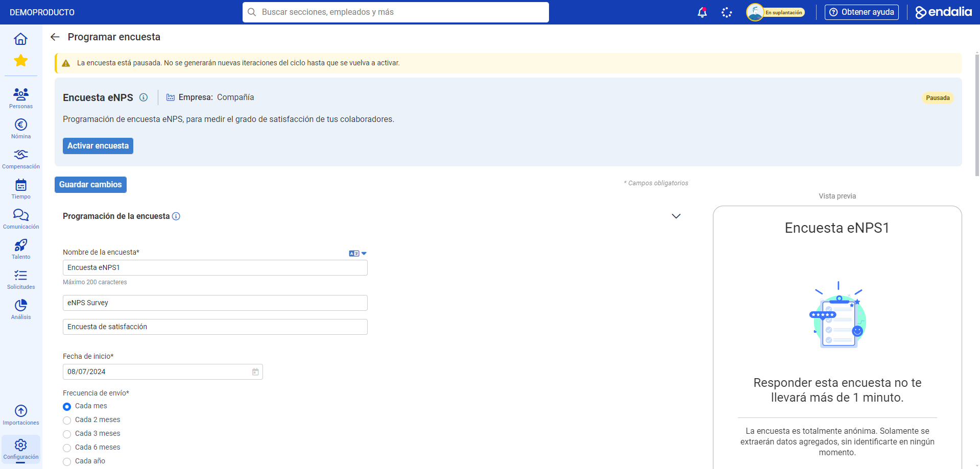Click the Encuesta eNPS1 preview title
The image size is (980, 469).
pos(837,228)
